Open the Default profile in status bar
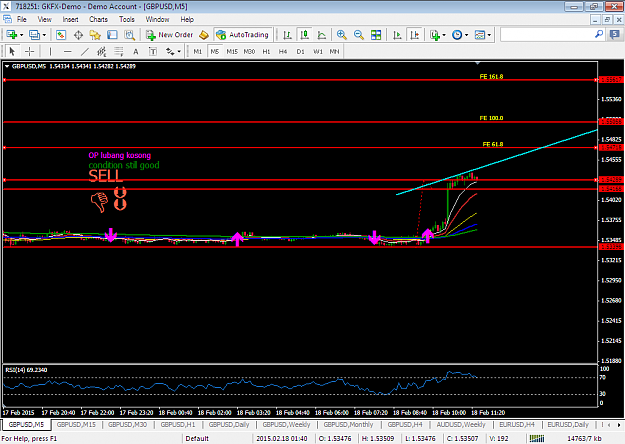This screenshot has width=625, height=444. (197, 438)
